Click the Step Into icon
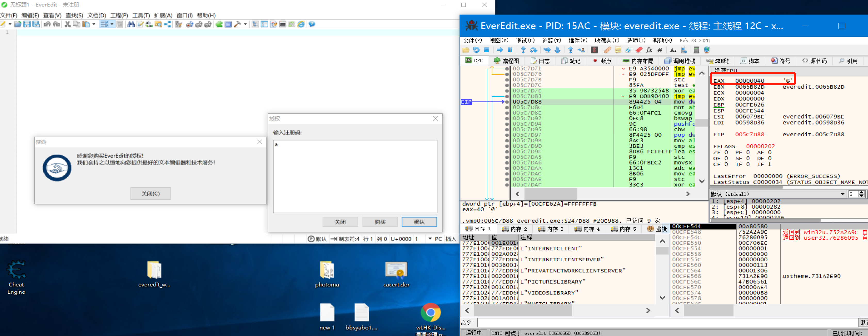This screenshot has height=336, width=868. click(x=523, y=50)
